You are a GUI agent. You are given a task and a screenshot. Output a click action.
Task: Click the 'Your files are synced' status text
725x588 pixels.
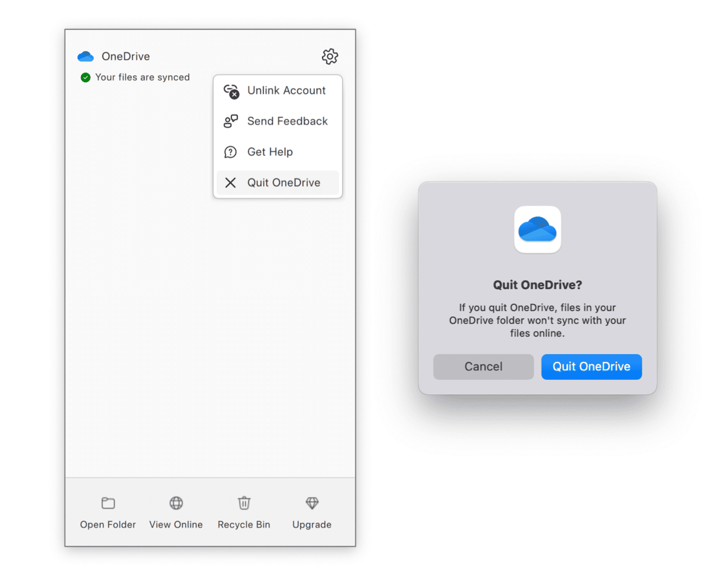click(142, 77)
